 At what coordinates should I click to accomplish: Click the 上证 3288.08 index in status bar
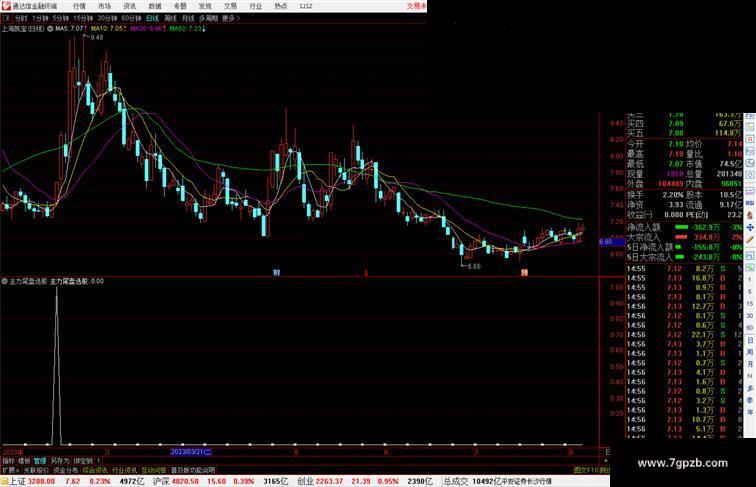coord(32,481)
